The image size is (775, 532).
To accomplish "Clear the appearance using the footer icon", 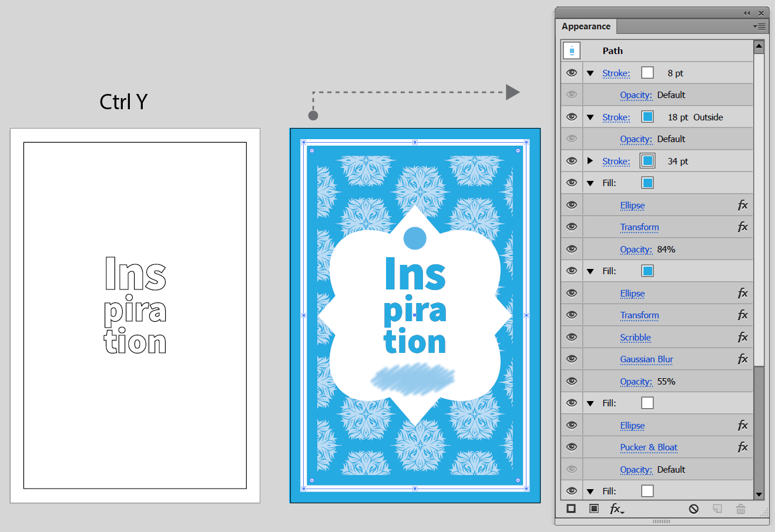I will [694, 509].
